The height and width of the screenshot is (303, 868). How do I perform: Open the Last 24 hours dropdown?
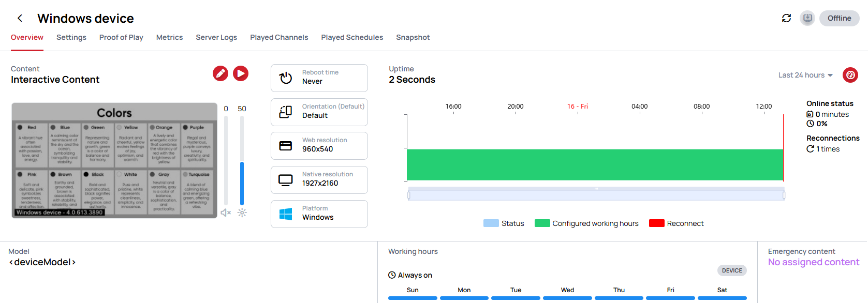[805, 75]
